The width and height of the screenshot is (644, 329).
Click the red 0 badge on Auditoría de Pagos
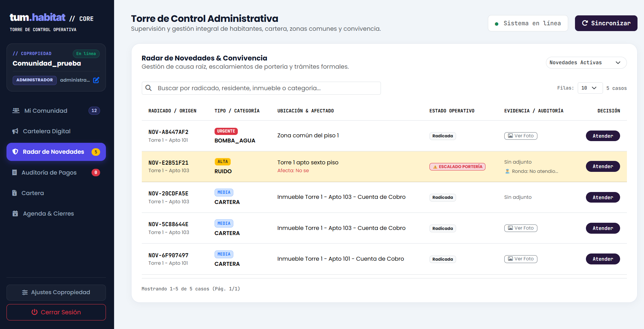(x=96, y=173)
